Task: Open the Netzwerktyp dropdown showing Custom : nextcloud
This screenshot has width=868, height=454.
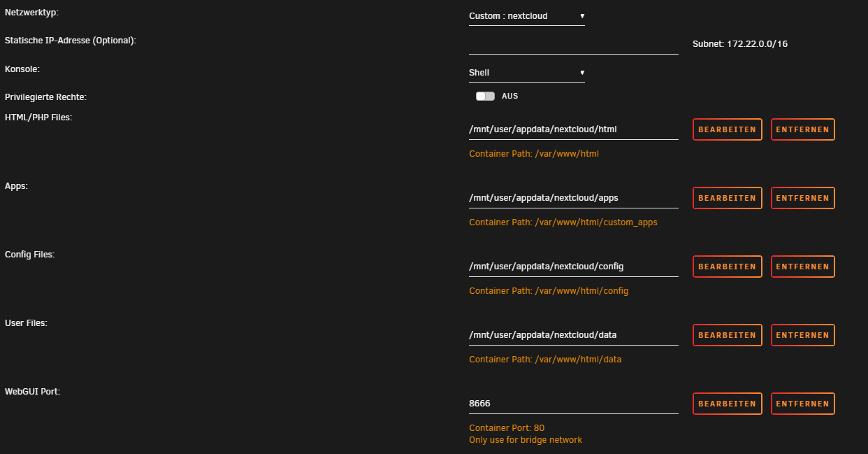Action: (x=527, y=16)
